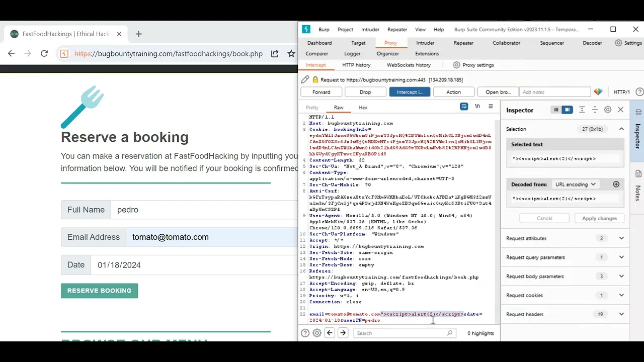Select the Hex view tab
This screenshot has height=362, width=644.
pos(363,108)
